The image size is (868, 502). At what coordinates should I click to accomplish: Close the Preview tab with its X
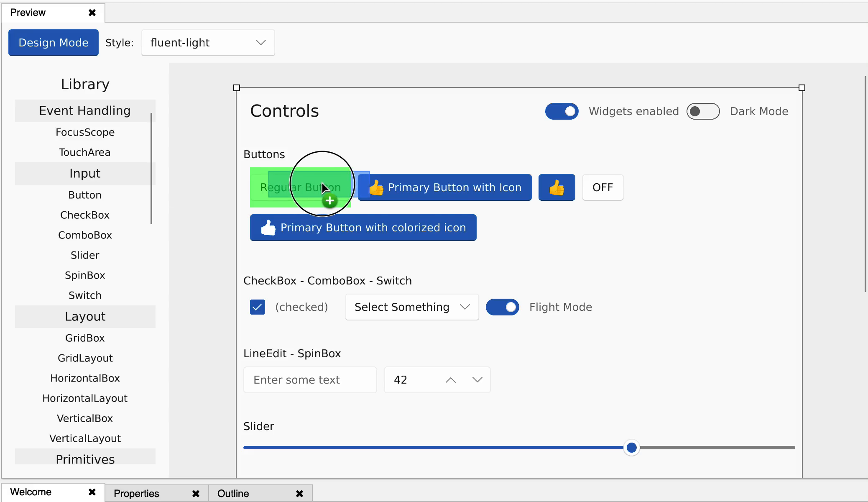pyautogui.click(x=92, y=13)
